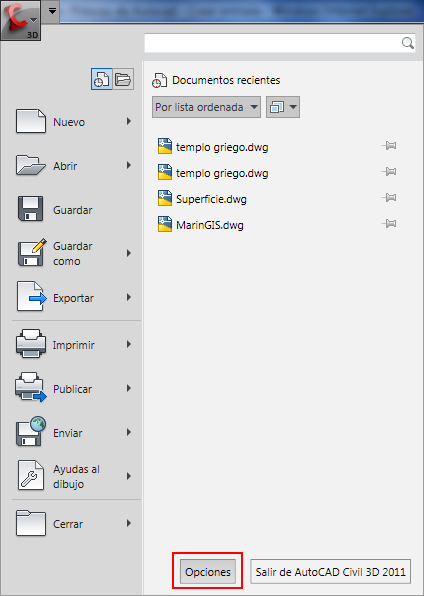The image size is (424, 596).
Task: Click the Publicar printer icon
Action: pos(31,387)
